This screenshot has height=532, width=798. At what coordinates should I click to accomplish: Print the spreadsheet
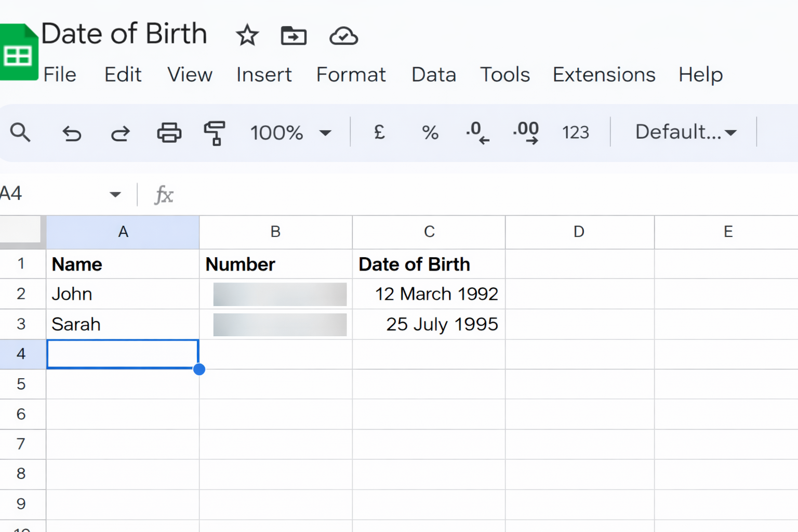pyautogui.click(x=169, y=132)
